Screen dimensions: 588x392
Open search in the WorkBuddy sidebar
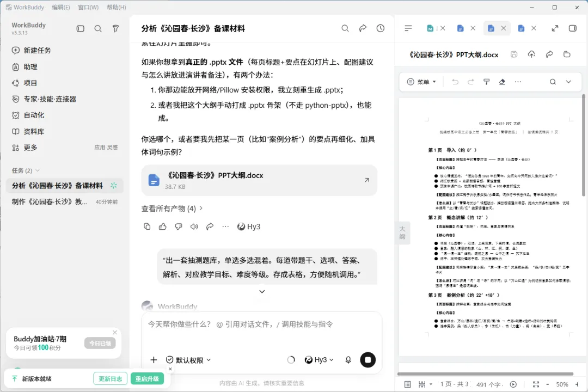click(x=98, y=28)
